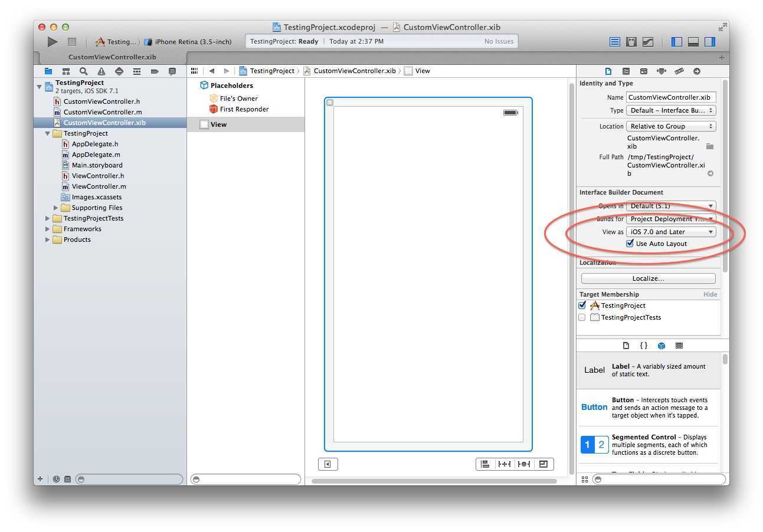
Task: Select the CustomViewController.xib tab
Action: (x=112, y=57)
